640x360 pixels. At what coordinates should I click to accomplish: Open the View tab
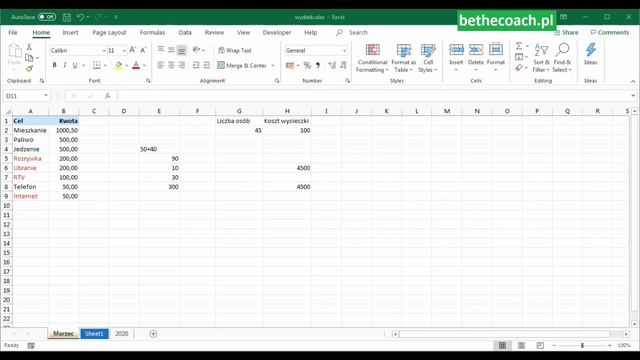click(243, 32)
